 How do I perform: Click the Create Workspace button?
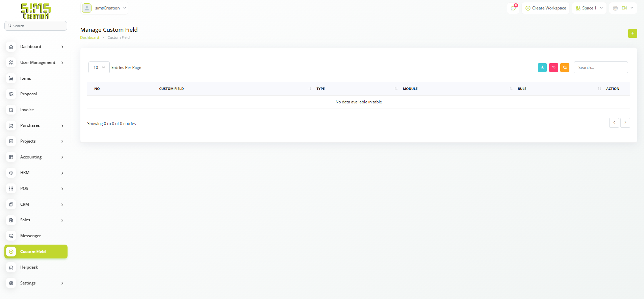point(545,8)
